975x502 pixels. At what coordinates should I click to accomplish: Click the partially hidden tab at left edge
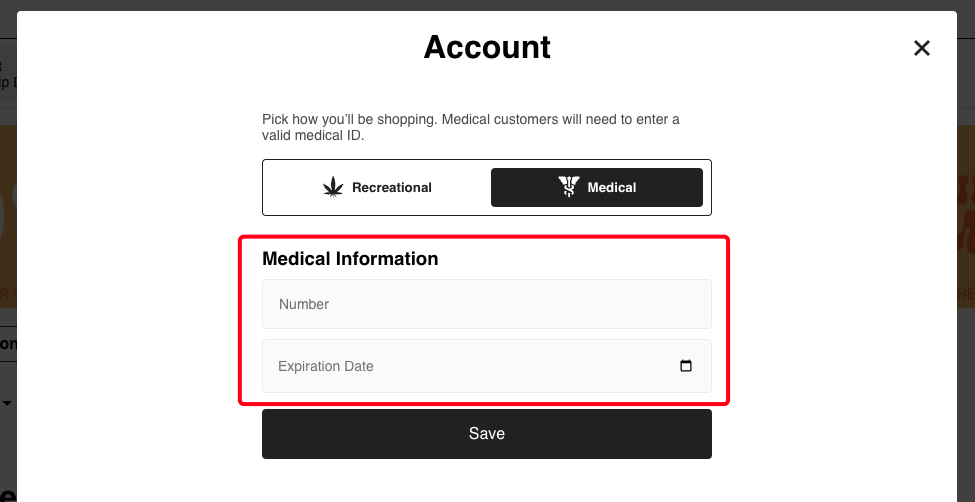(x=8, y=343)
